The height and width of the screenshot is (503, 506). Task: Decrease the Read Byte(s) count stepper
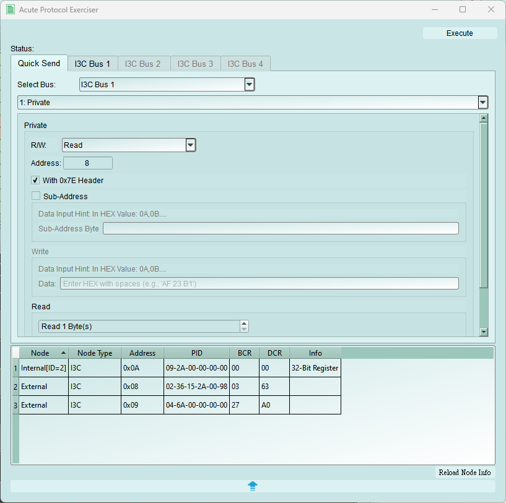244,329
